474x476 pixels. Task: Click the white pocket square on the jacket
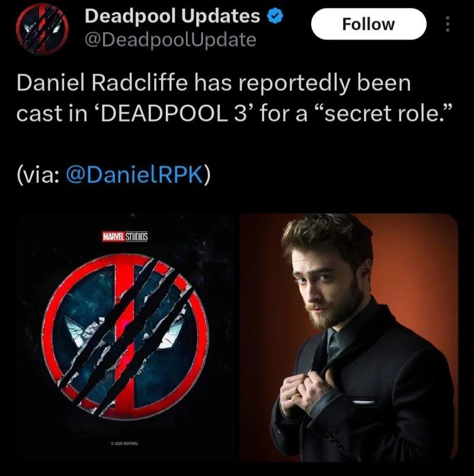click(363, 403)
